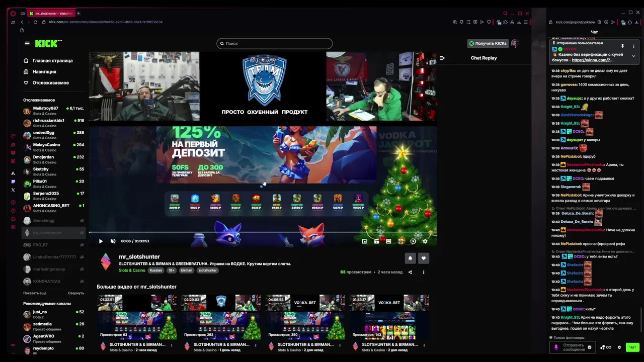Open the 04:06:52 video thumbnail
Image resolution: width=644 pixels, height=362 pixels.
305,317
